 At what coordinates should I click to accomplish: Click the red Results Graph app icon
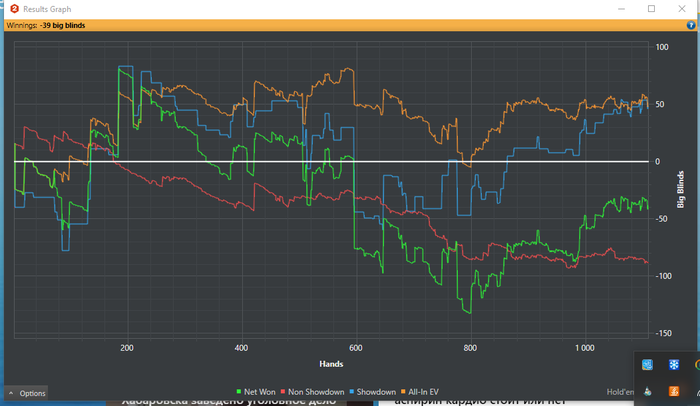click(14, 8)
